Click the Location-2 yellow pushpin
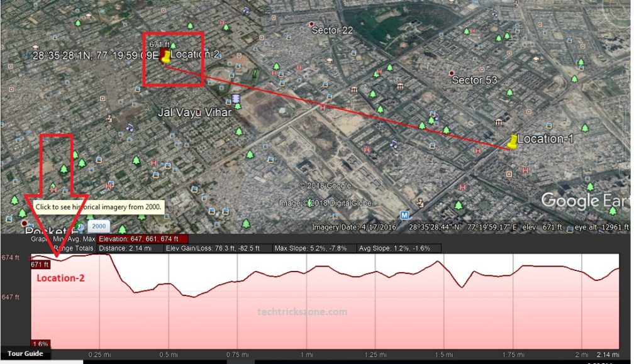Image resolution: width=644 pixels, height=364 pixels. coord(165,57)
